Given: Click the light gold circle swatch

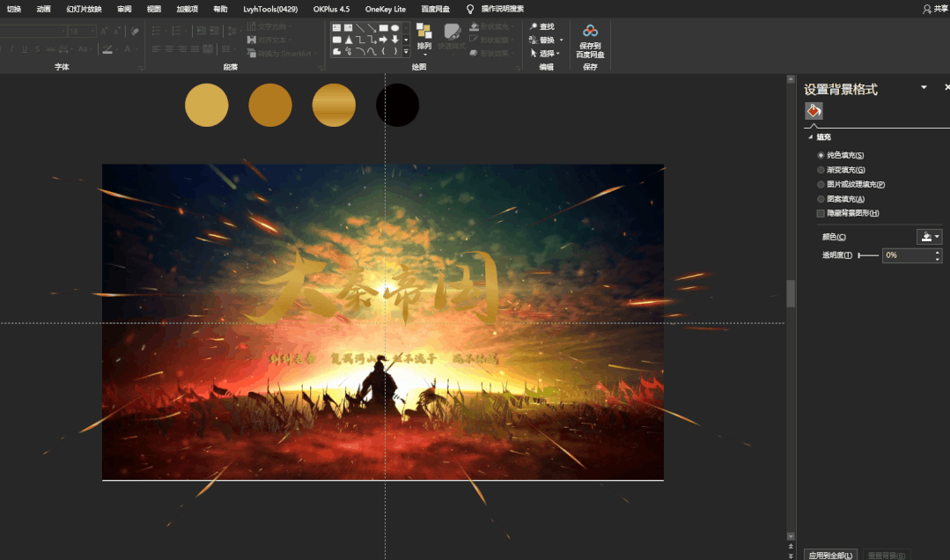Looking at the screenshot, I should [x=207, y=105].
